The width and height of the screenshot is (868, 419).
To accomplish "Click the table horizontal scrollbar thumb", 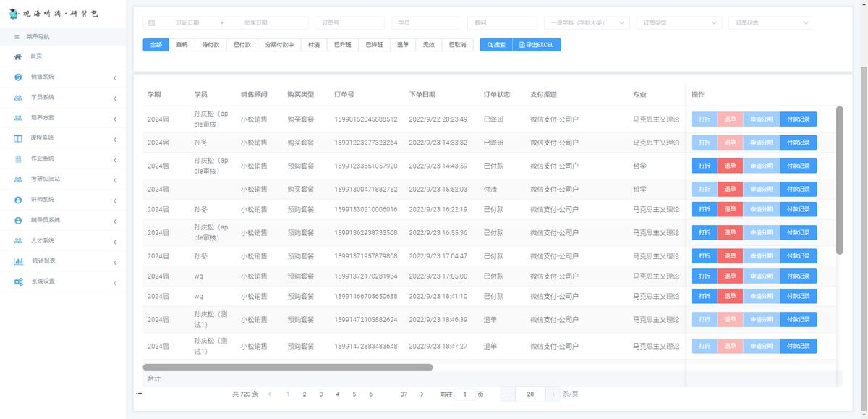I will 288,367.
